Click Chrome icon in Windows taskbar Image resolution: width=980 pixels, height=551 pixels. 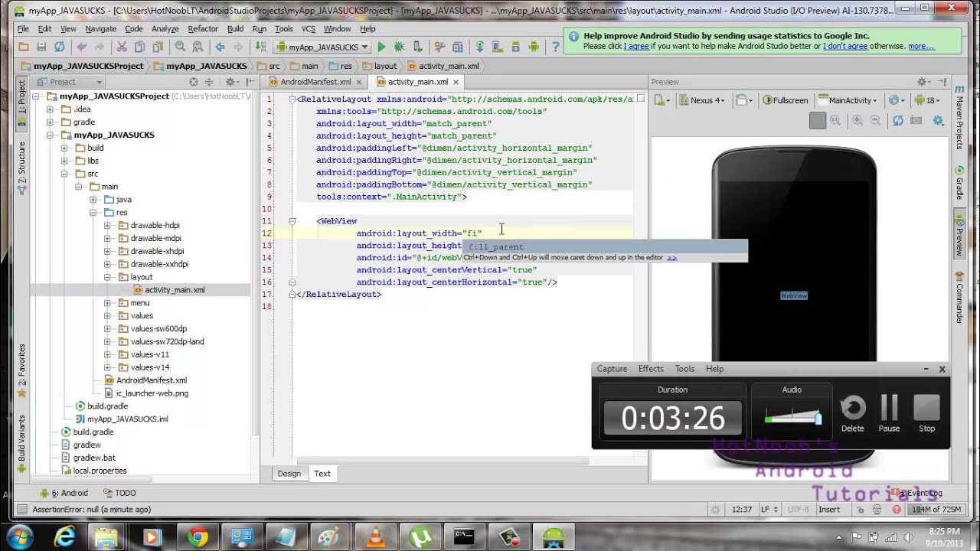tap(198, 537)
